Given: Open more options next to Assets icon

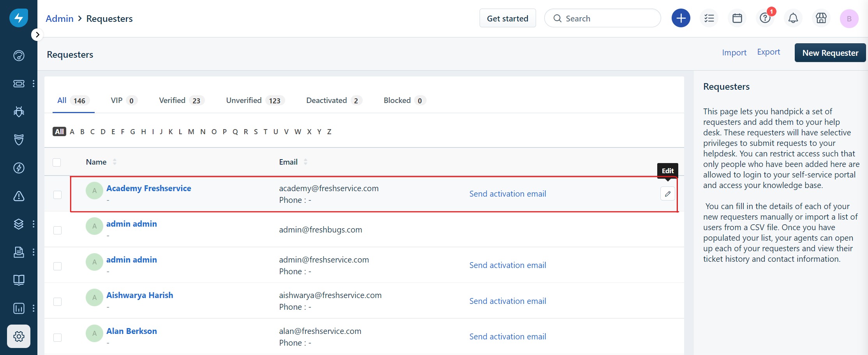Looking at the screenshot, I should point(34,224).
